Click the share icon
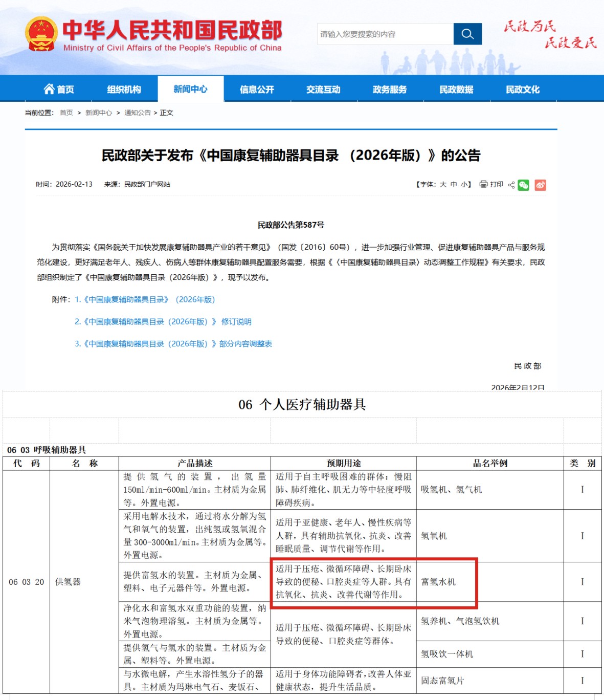 point(511,185)
